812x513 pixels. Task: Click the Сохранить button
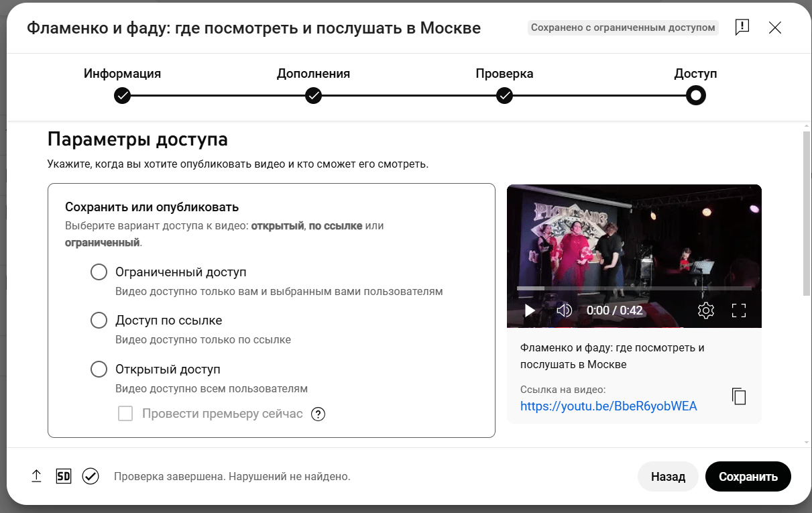748,477
